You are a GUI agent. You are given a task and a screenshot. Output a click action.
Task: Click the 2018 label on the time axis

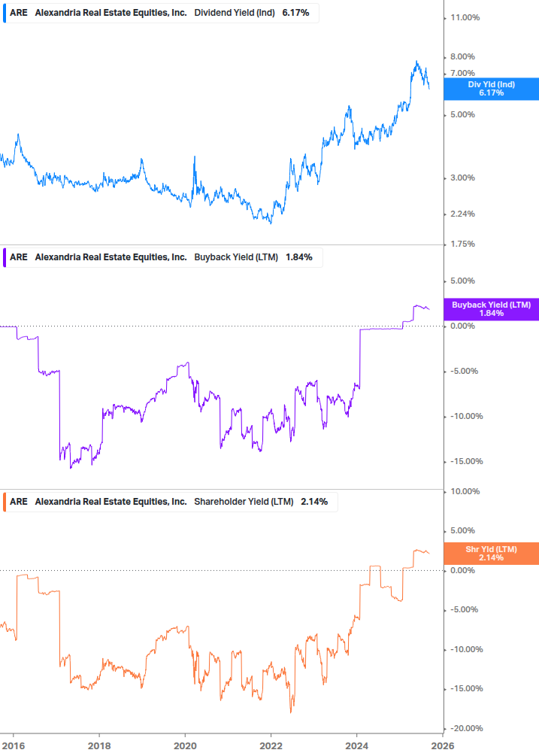99,746
